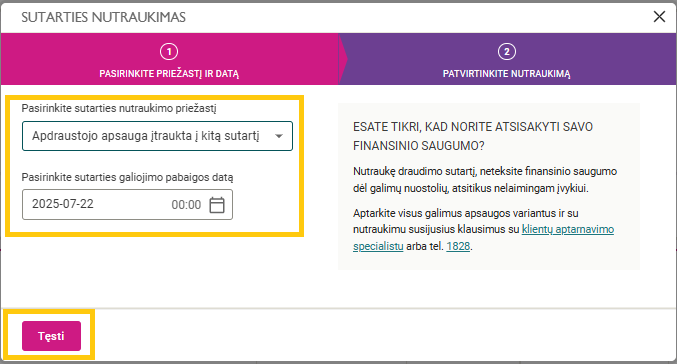Focus the date field showing 2025-07-22

coord(127,205)
